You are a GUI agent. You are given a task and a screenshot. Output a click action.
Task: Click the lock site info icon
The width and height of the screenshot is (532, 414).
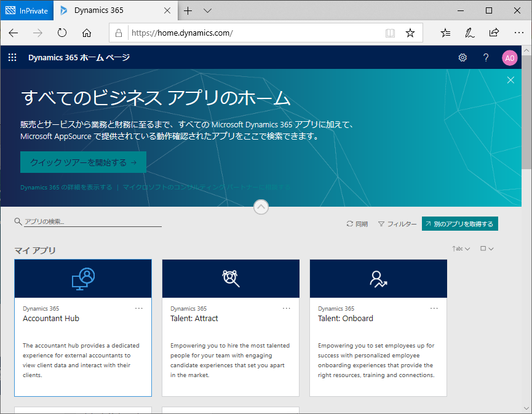119,33
